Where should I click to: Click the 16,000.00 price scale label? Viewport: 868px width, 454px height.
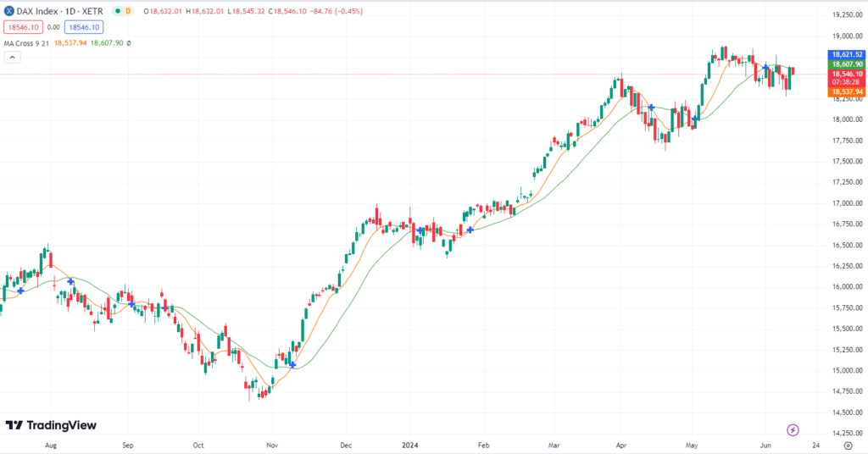pos(848,286)
